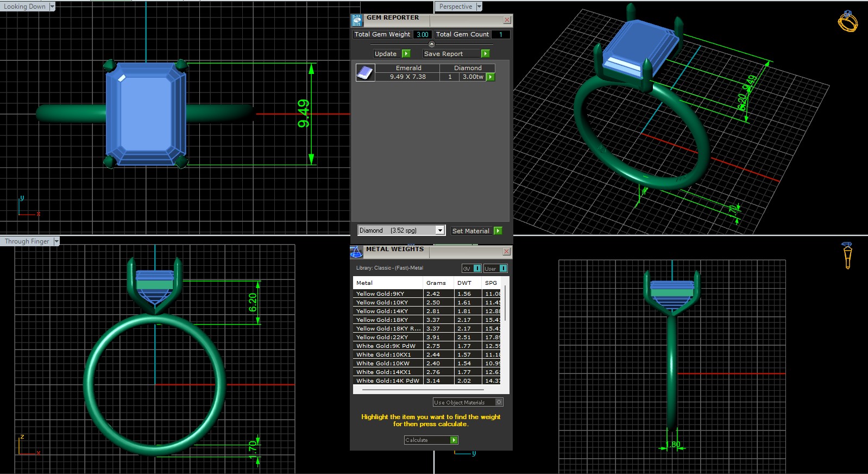
Task: Click the Calculate button
Action: tap(431, 440)
